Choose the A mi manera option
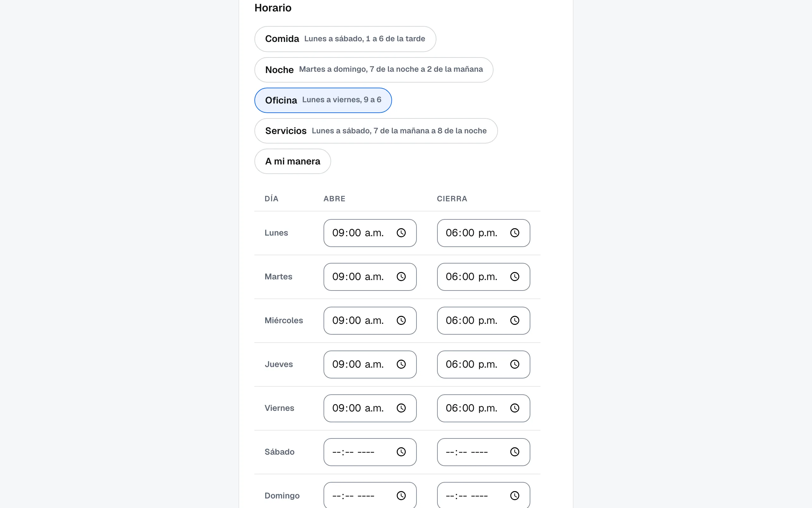Screen dimensions: 812x508 292,161
